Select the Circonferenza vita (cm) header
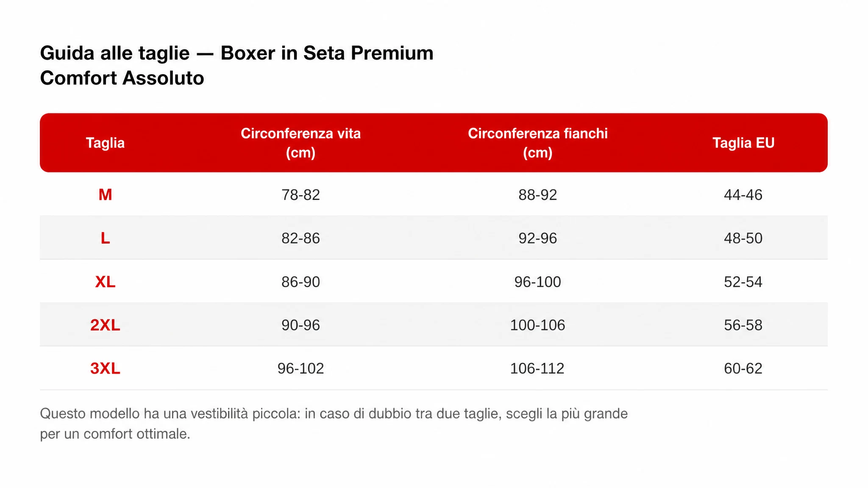 pyautogui.click(x=300, y=143)
